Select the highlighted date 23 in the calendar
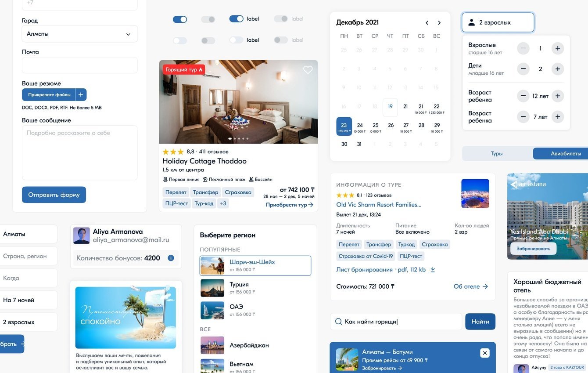The width and height of the screenshot is (588, 373). (x=344, y=127)
